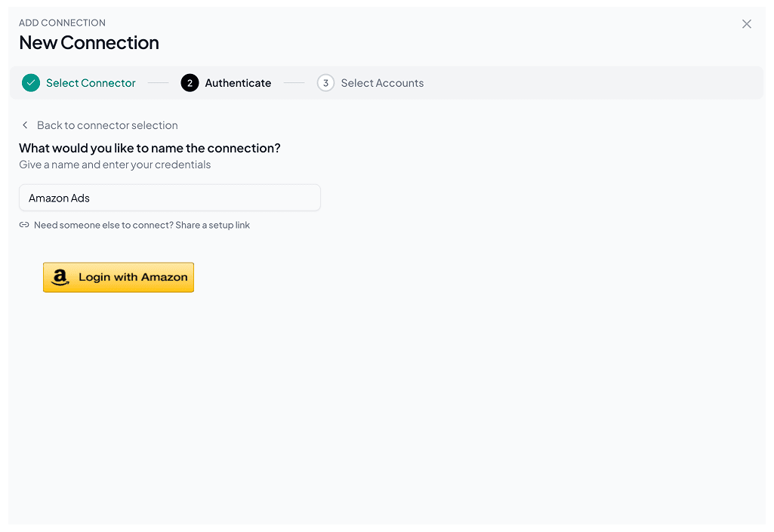The height and width of the screenshot is (532, 774).
Task: Click the step 3 number circle
Action: [x=325, y=83]
